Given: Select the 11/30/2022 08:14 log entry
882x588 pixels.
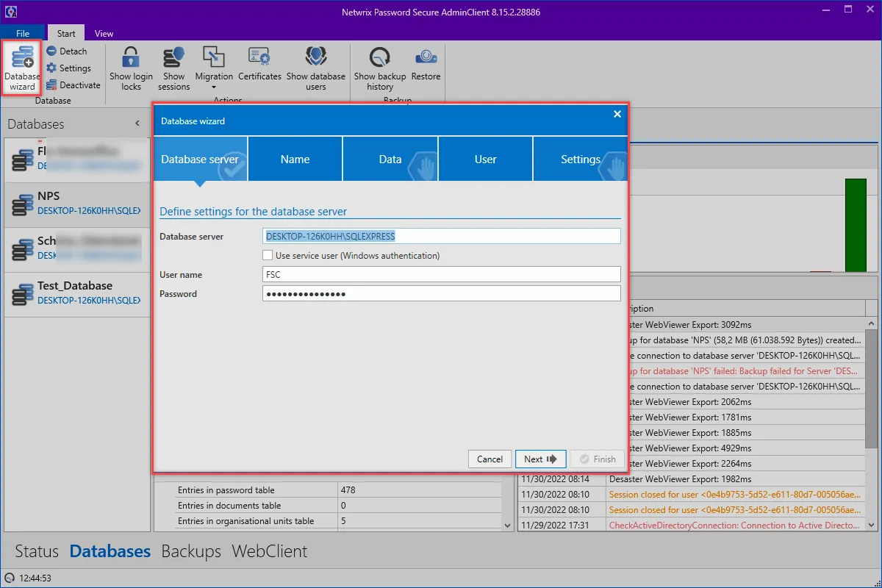Looking at the screenshot, I should (x=692, y=479).
